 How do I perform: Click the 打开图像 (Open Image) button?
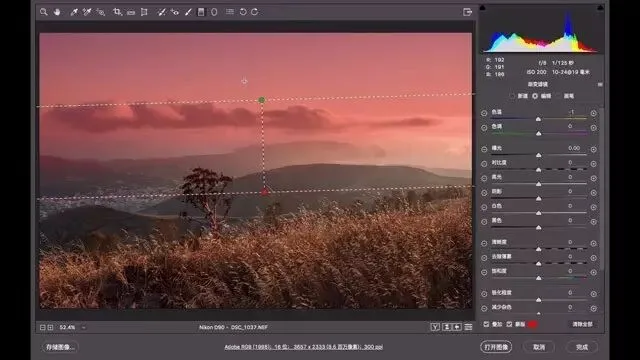pos(496,347)
